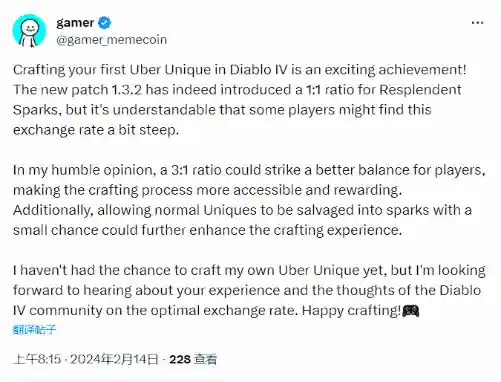Viewport: 501px width, 382px height.
Task: Click the gamer display name
Action: (75, 23)
